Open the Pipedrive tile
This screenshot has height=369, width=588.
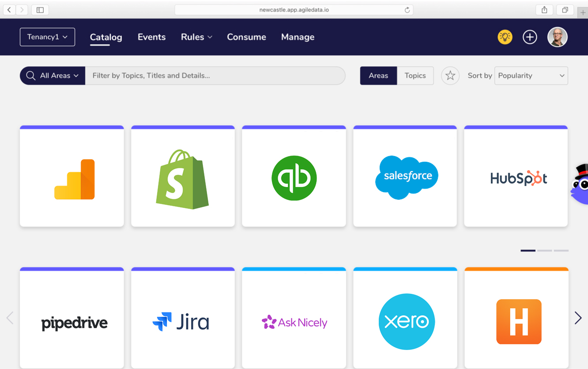(72, 318)
